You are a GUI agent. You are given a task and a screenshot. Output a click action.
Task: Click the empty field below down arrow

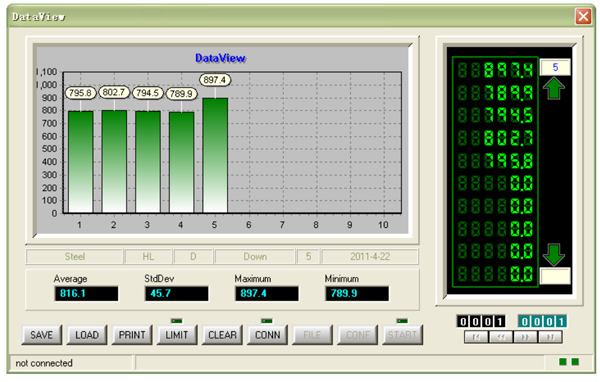[x=555, y=276]
